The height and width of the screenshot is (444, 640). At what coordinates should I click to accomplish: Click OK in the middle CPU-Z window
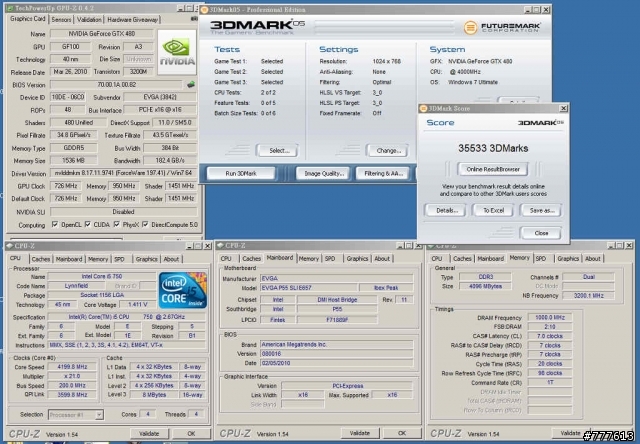tap(402, 433)
